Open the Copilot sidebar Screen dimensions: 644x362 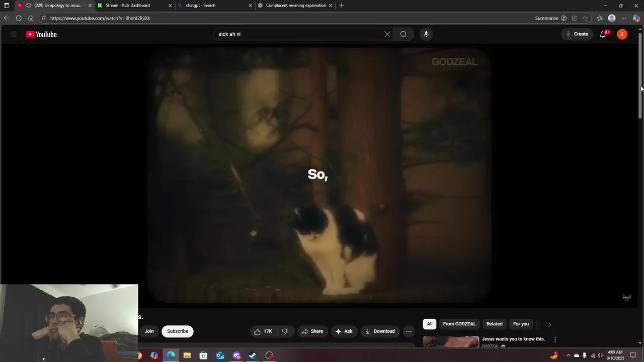(x=636, y=18)
